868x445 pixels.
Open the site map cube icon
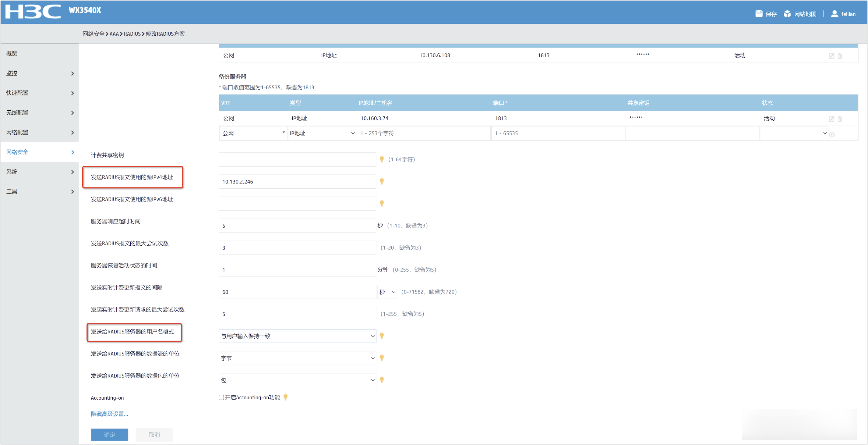point(787,13)
